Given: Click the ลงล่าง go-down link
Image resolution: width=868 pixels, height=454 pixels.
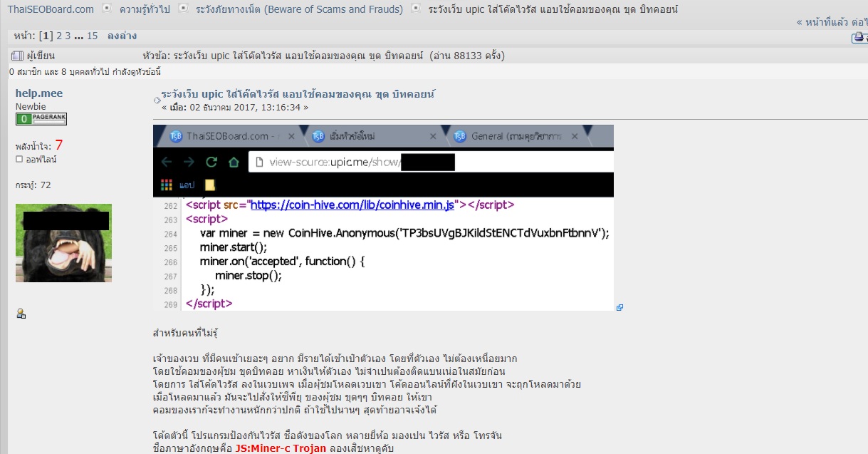Looking at the screenshot, I should [x=122, y=36].
